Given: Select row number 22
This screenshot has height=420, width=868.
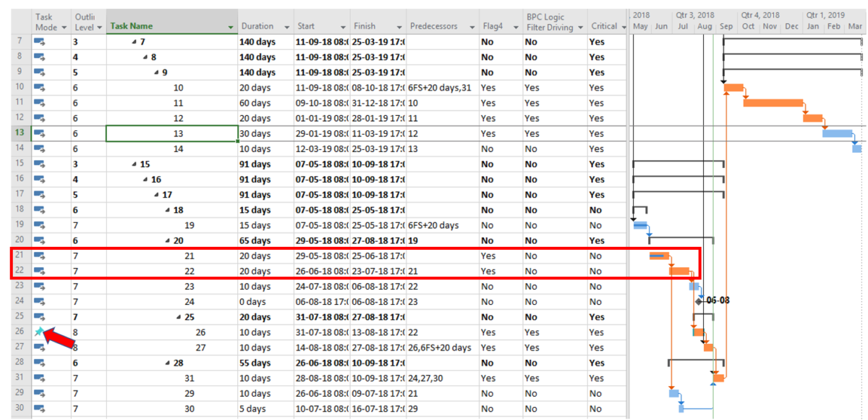Looking at the screenshot, I should click(x=20, y=270).
